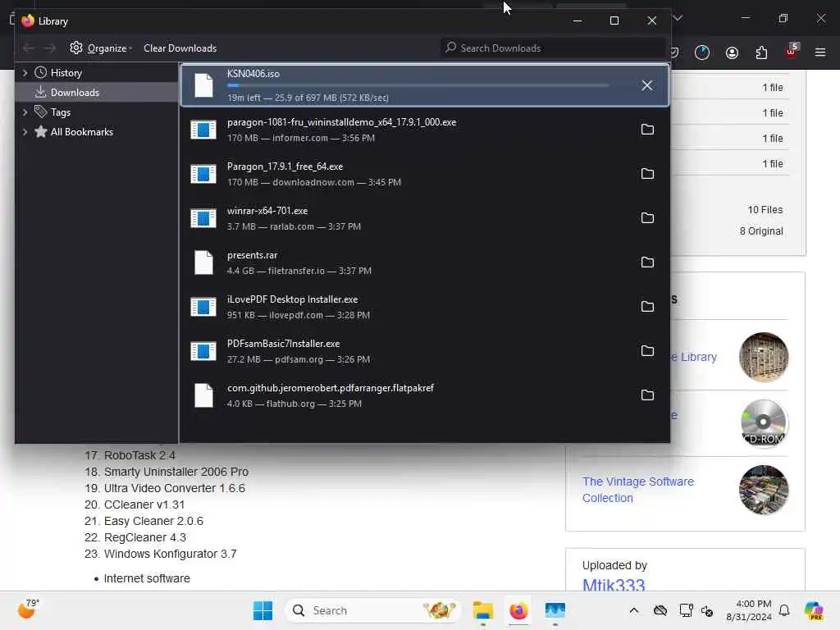Open folder for paragon-1081-fru_wininstalldemo exe
Screen dimensions: 840x630
tap(647, 129)
